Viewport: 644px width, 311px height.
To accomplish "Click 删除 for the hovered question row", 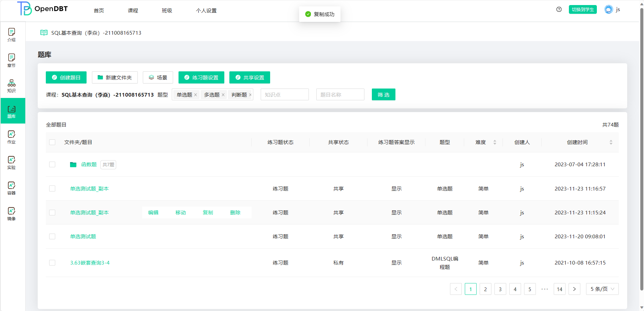I will pyautogui.click(x=235, y=213).
